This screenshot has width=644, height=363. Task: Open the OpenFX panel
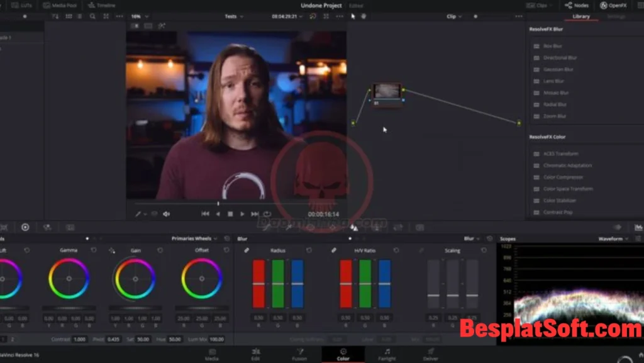(613, 5)
